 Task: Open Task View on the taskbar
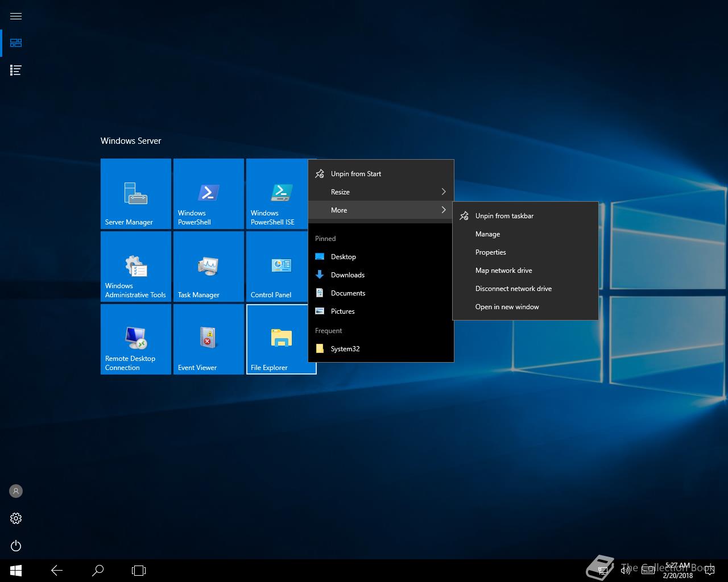click(139, 571)
